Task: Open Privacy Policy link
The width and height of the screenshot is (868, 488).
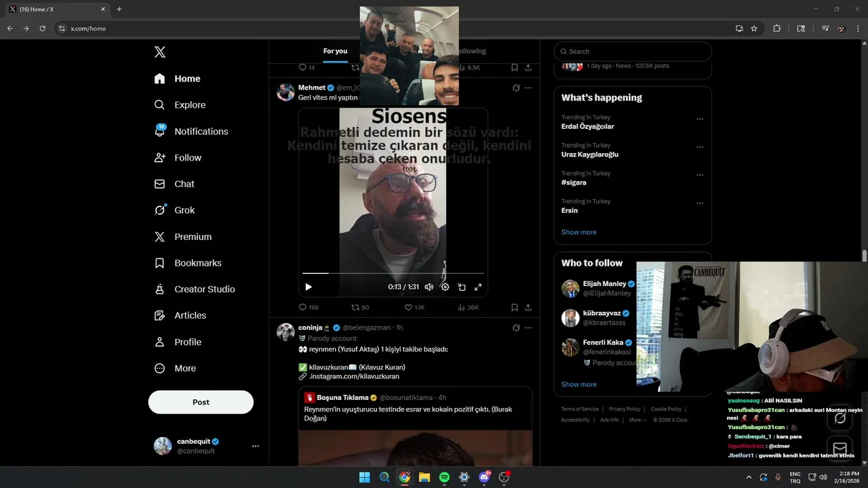Action: 625,409
